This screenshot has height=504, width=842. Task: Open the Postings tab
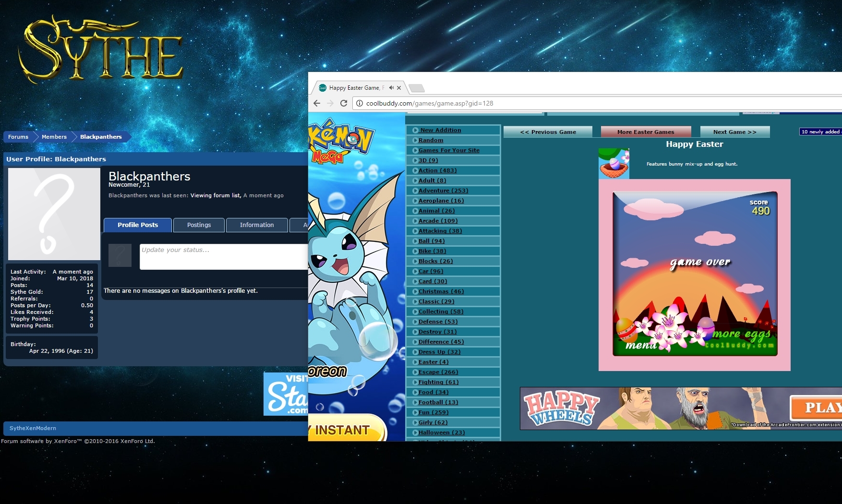tap(199, 225)
